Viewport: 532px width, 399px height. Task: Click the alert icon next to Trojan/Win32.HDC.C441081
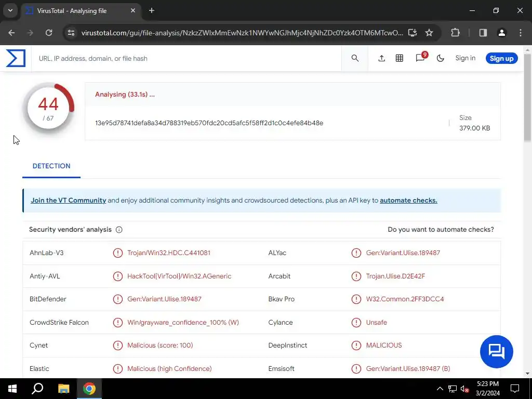pos(118,253)
